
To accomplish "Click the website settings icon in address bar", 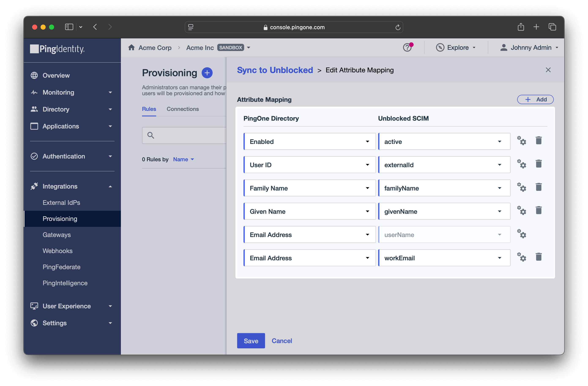I will (191, 27).
